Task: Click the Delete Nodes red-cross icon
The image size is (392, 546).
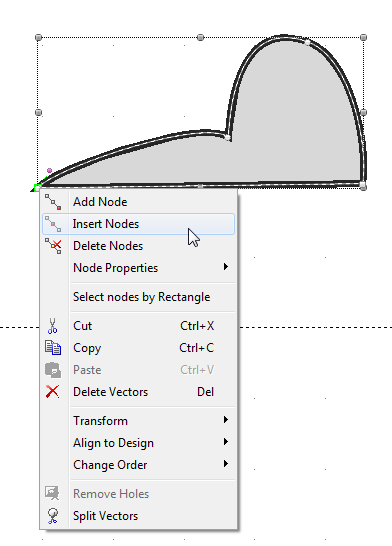Action: [x=53, y=246]
